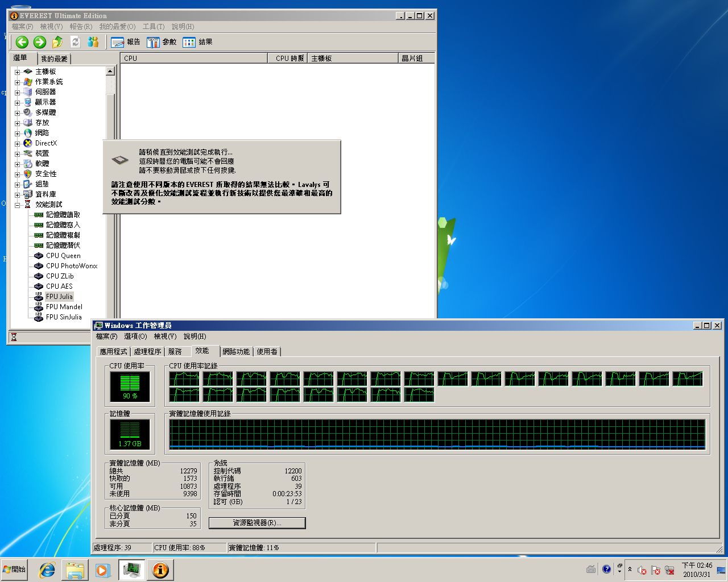Expand the 作業系統 tree node
The image size is (728, 582).
17,82
